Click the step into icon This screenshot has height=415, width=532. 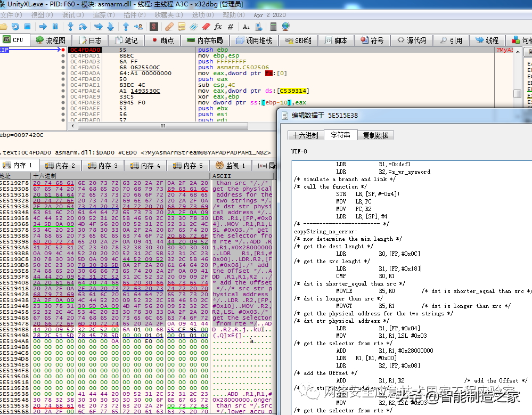coord(70,27)
